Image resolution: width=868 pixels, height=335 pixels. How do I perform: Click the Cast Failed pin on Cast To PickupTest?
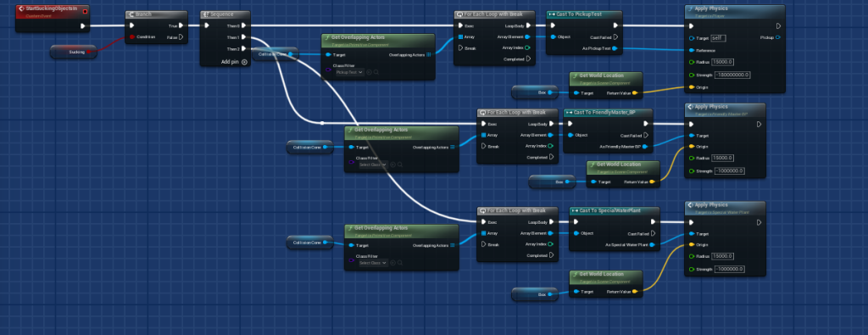coord(615,37)
